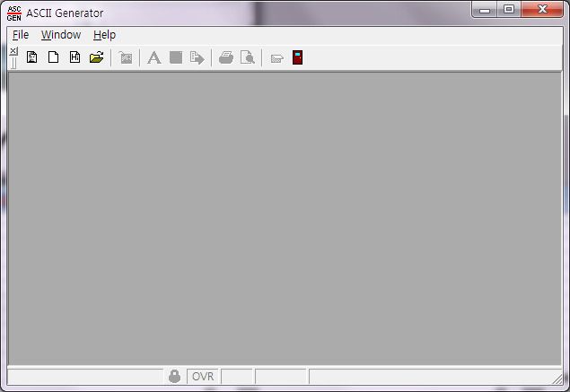Close the toolbar with small x
Image resolution: width=570 pixels, height=392 pixels.
click(13, 51)
